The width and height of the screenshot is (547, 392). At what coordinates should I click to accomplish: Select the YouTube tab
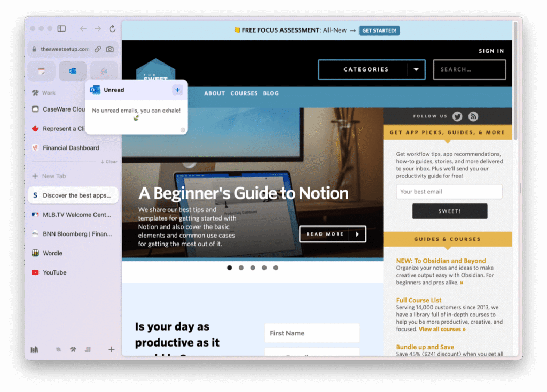54,272
